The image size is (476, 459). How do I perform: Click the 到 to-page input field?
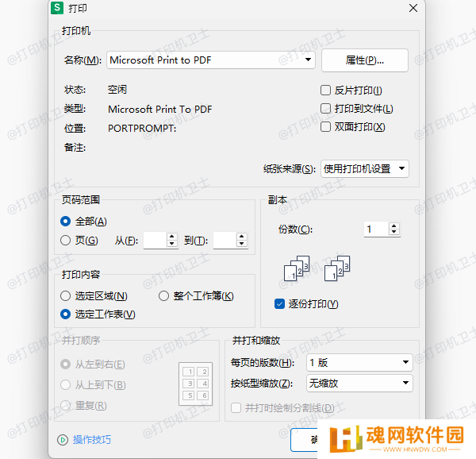[x=225, y=241]
